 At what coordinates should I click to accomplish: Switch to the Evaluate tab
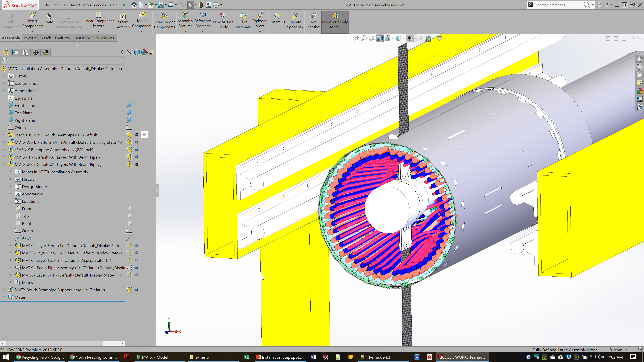[62, 38]
